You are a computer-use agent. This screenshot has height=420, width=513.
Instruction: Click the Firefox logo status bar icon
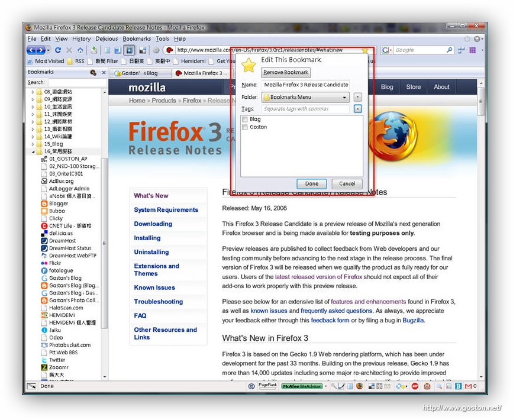point(360,386)
